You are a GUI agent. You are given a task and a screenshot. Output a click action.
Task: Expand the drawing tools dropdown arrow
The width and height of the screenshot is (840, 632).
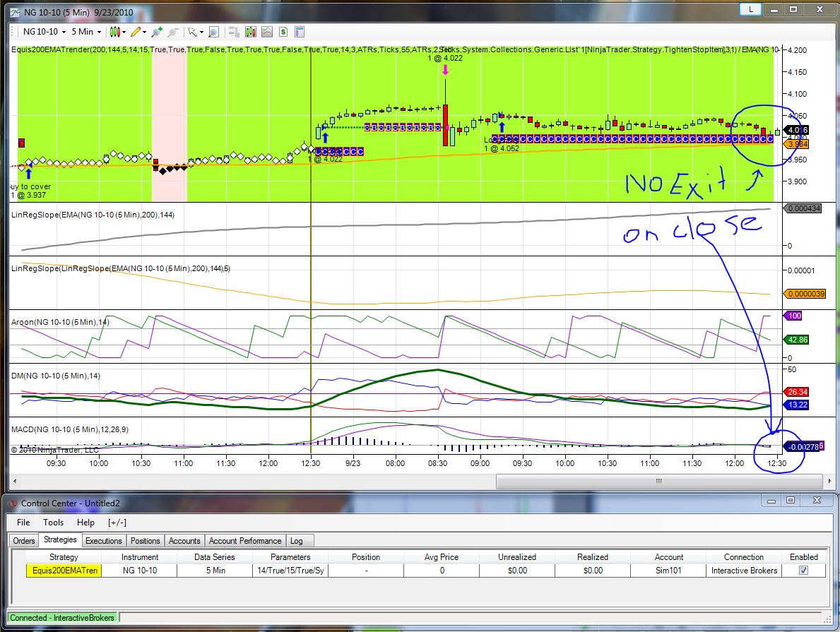pyautogui.click(x=145, y=32)
